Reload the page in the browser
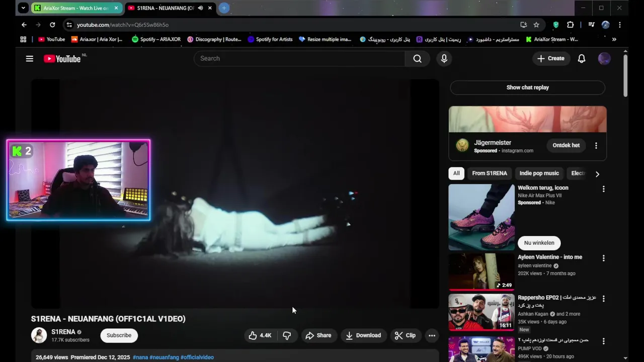Viewport: 644px width, 362px height. tap(52, 25)
